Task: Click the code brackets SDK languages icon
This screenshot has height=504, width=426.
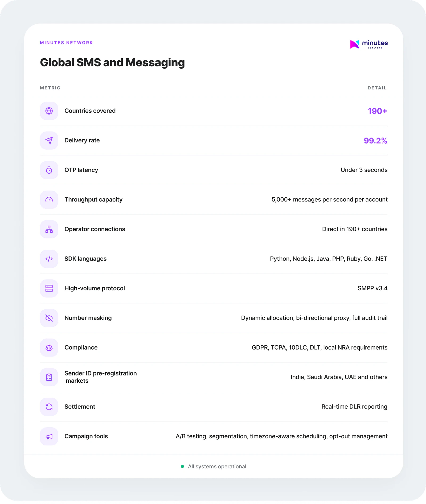Action: (x=49, y=259)
